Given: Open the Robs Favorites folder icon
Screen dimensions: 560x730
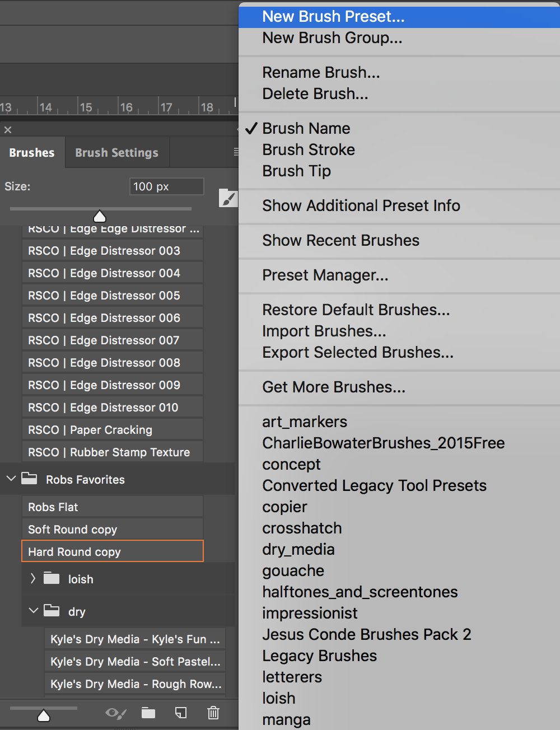Looking at the screenshot, I should (29, 479).
